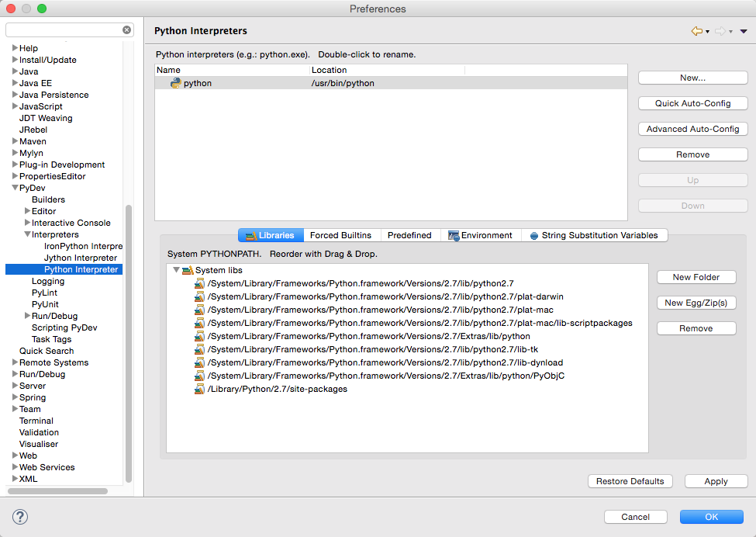Select the Quick Search preferences item
756x537 pixels.
click(47, 351)
